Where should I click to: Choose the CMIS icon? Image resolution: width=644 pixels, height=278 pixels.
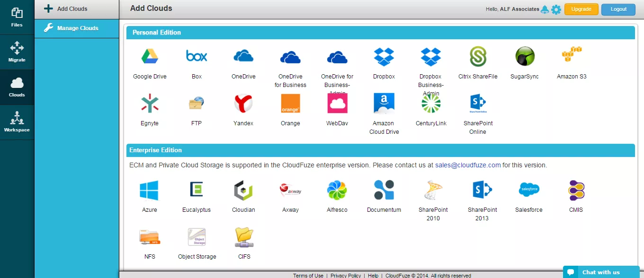point(576,191)
